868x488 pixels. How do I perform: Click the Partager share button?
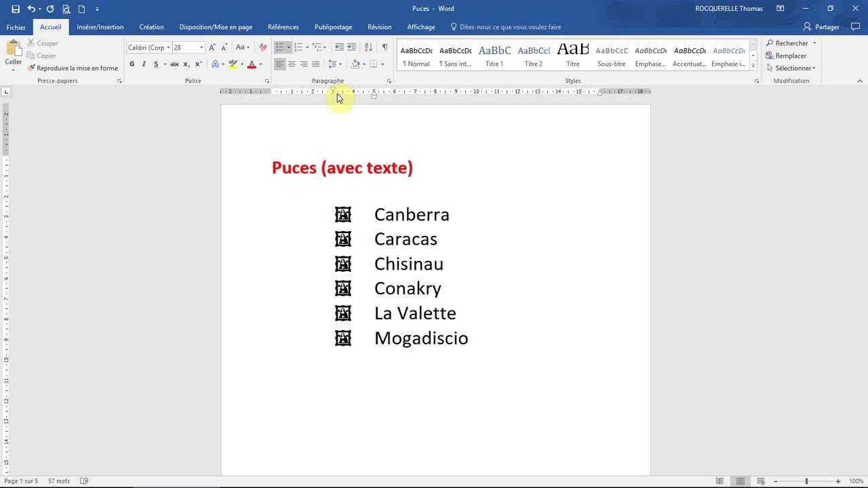click(x=821, y=27)
